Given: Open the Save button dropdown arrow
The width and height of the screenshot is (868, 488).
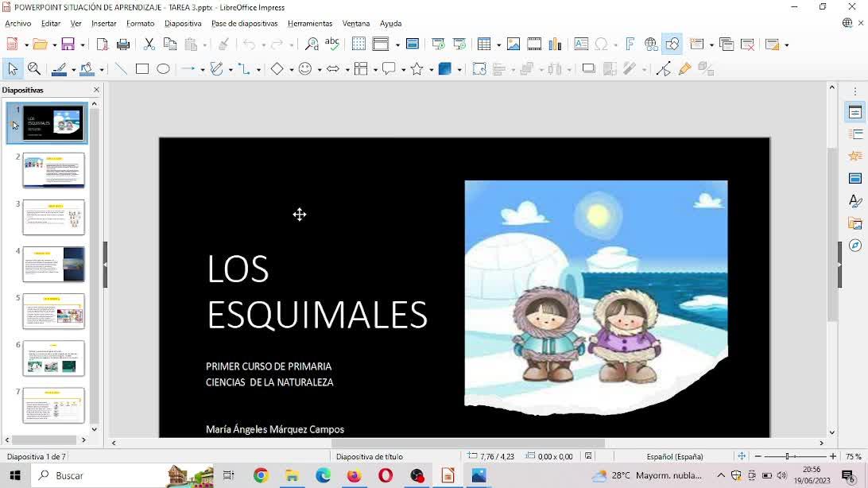Looking at the screenshot, I should click(82, 45).
